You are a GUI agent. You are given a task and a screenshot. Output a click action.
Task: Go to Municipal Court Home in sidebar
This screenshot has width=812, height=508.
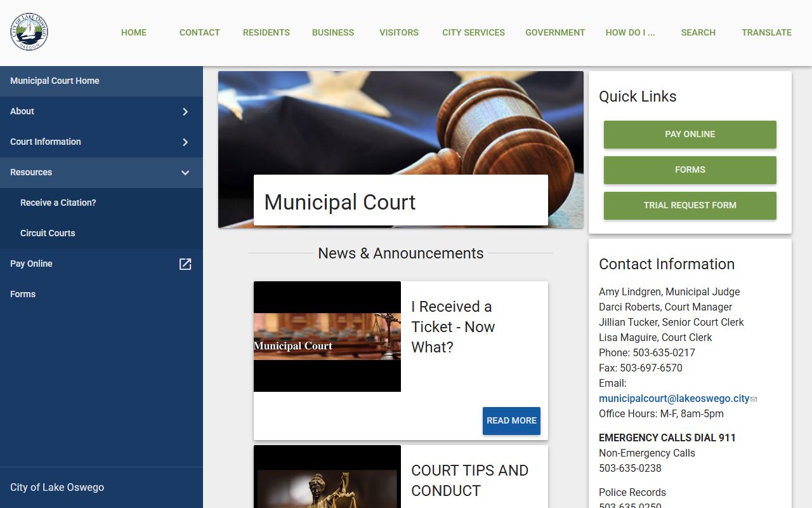pos(101,81)
